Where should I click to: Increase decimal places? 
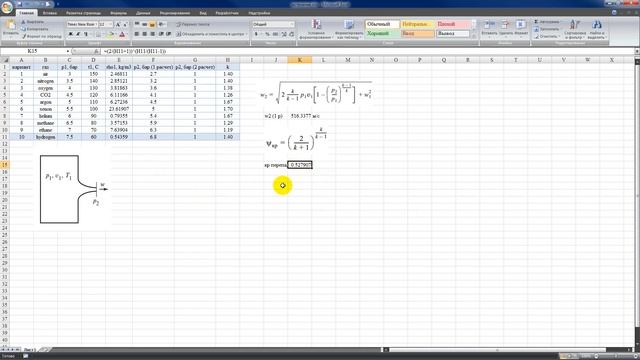(x=284, y=34)
